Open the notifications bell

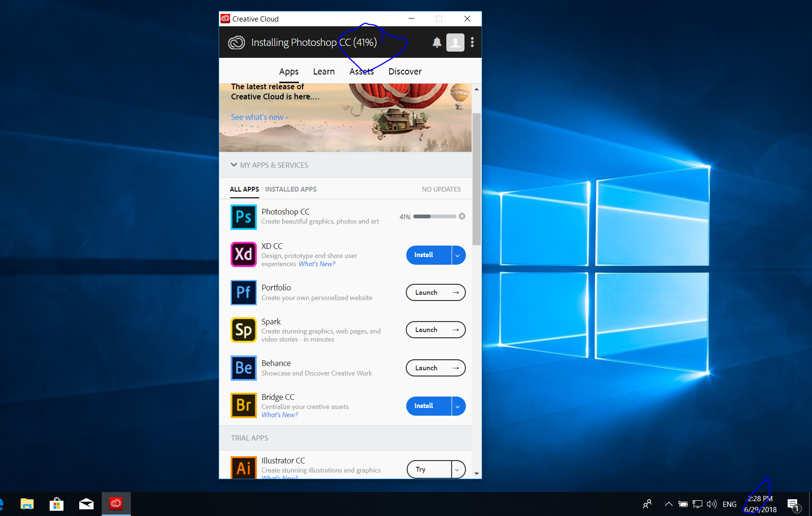pos(437,43)
